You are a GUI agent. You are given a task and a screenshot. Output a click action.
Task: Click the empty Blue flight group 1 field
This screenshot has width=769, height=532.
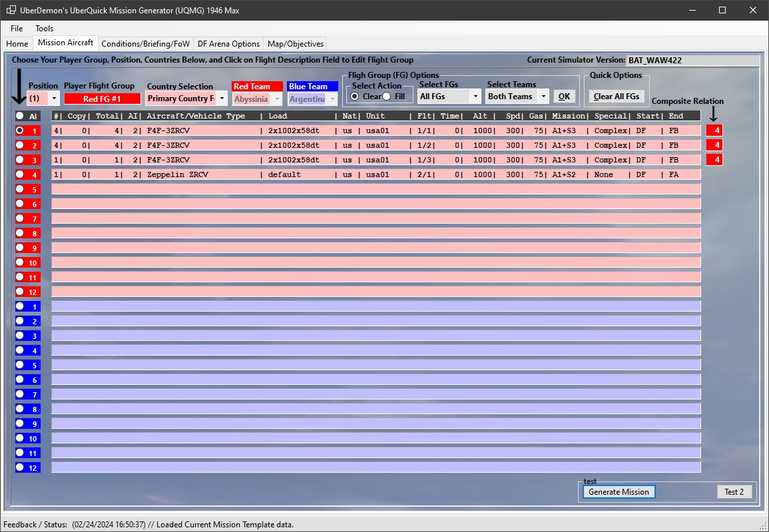376,306
